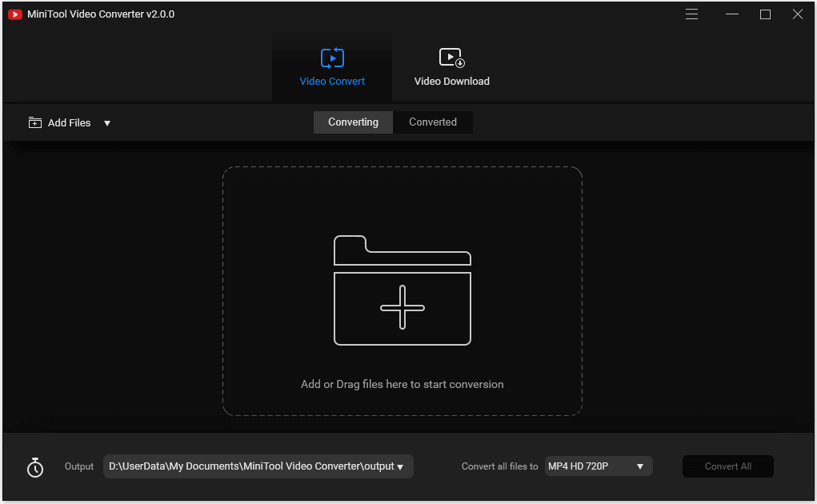Viewport: 817px width, 504px height.
Task: Close the MiniTool Video Converter window
Action: (798, 14)
